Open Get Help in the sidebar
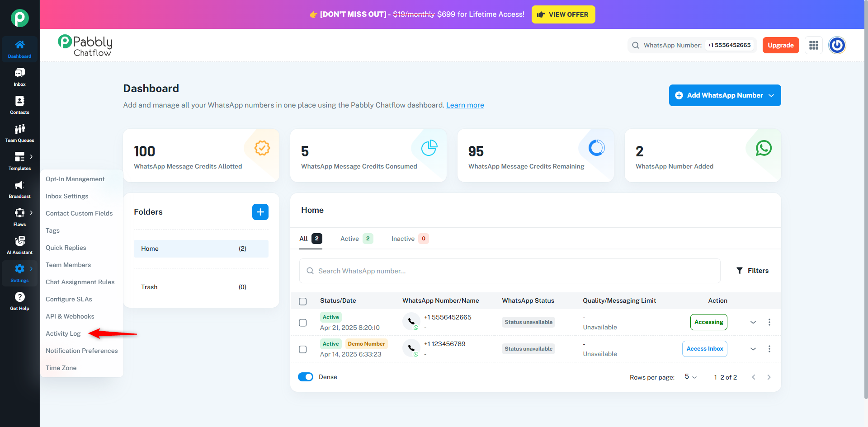The width and height of the screenshot is (868, 427). (19, 301)
